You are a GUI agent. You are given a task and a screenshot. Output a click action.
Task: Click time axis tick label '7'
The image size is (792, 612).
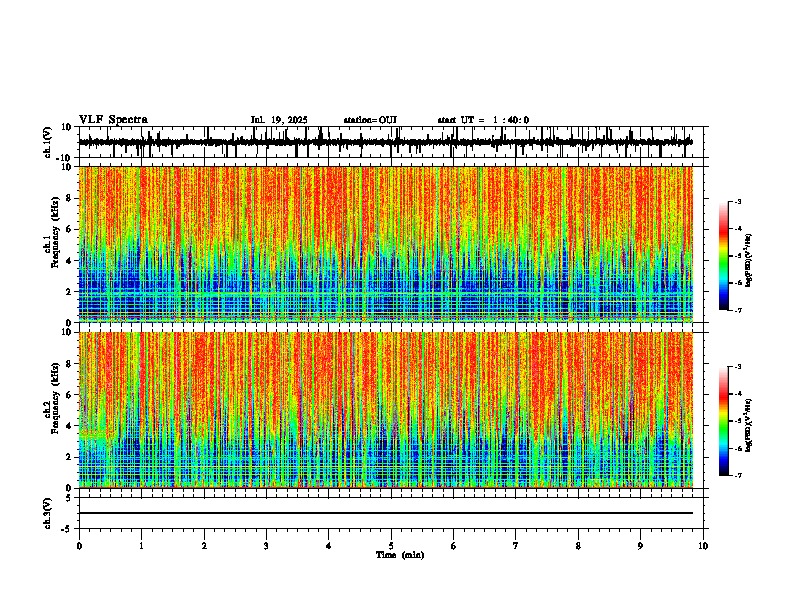coord(516,546)
